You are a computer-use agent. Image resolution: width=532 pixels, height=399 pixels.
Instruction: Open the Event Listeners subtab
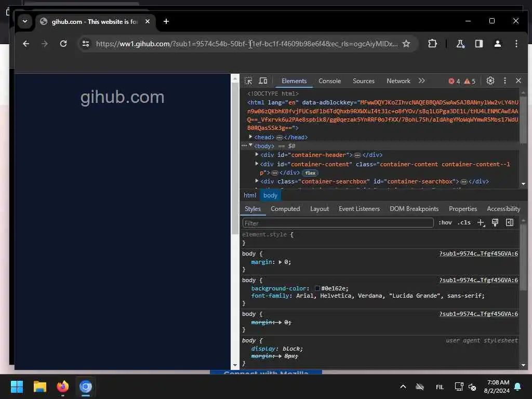[x=359, y=209]
